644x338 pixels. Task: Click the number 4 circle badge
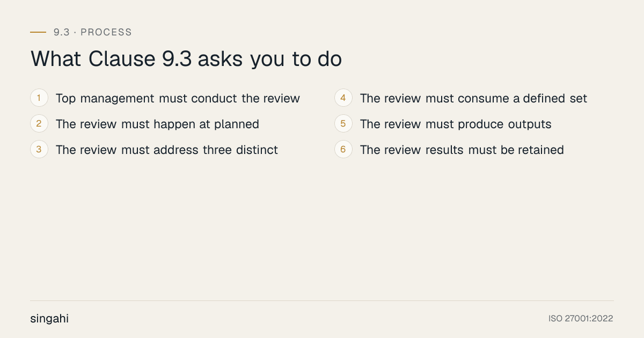tap(343, 98)
